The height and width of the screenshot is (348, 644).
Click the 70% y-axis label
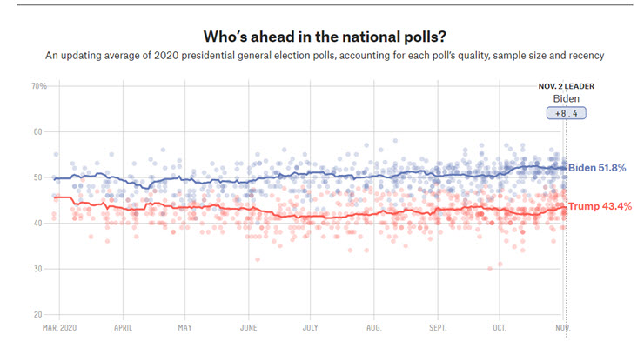point(39,86)
